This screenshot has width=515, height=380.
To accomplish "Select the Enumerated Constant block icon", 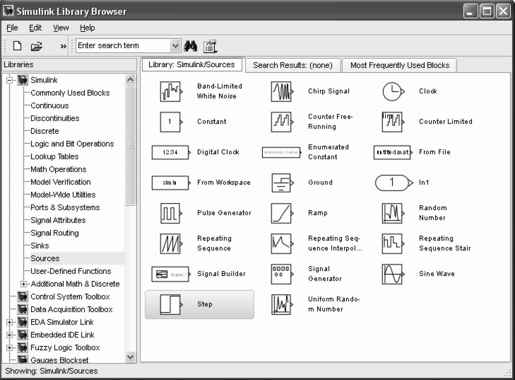I will [282, 152].
